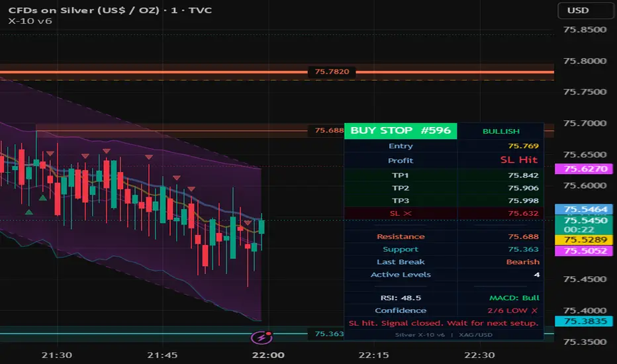
Task: Click the RSI: 48.5 reading
Action: 401,298
